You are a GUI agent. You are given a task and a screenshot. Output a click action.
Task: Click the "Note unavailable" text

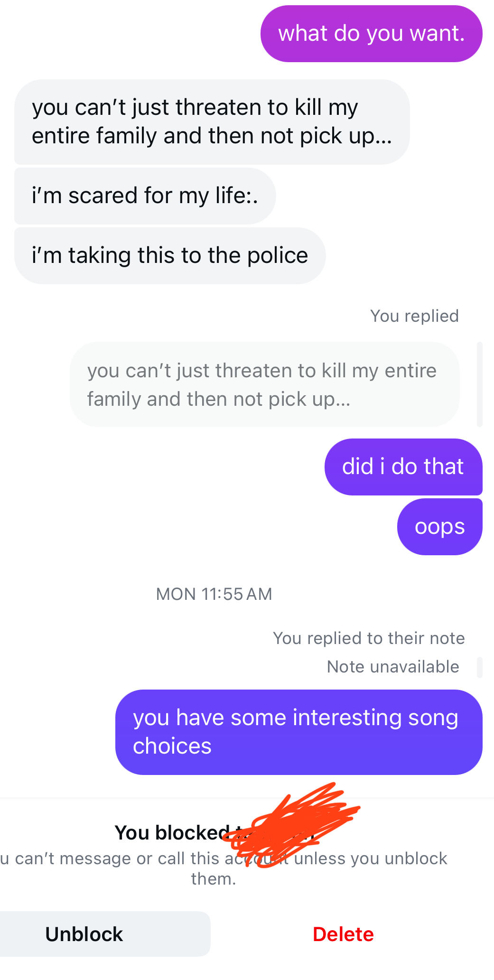[x=392, y=667]
